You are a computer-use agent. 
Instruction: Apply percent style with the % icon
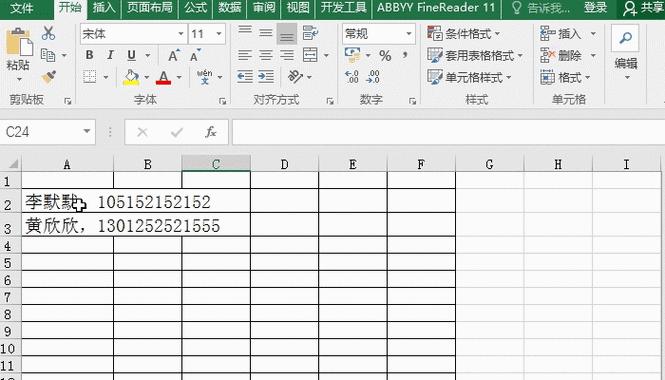(385, 56)
